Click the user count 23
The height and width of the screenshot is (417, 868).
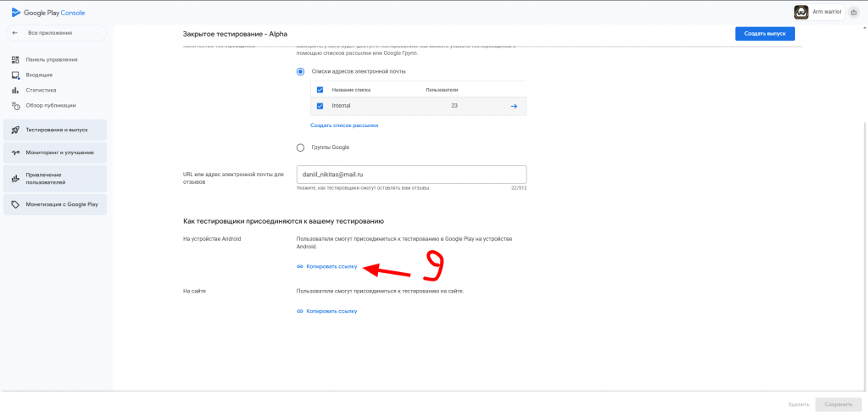[454, 106]
